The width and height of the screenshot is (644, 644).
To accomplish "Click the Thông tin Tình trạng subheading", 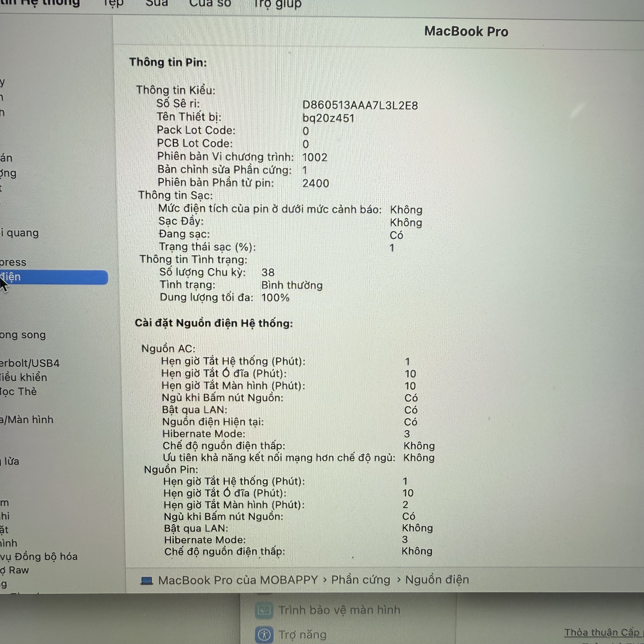I will [x=193, y=259].
